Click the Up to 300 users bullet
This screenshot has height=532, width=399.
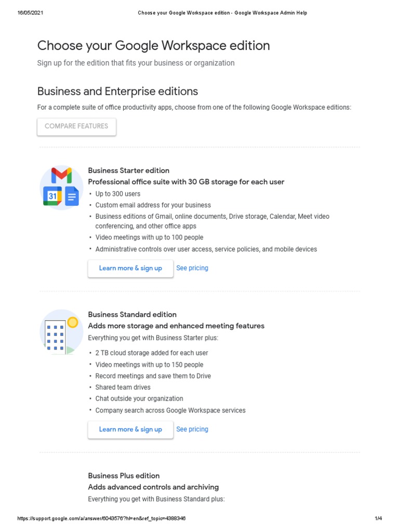[118, 194]
